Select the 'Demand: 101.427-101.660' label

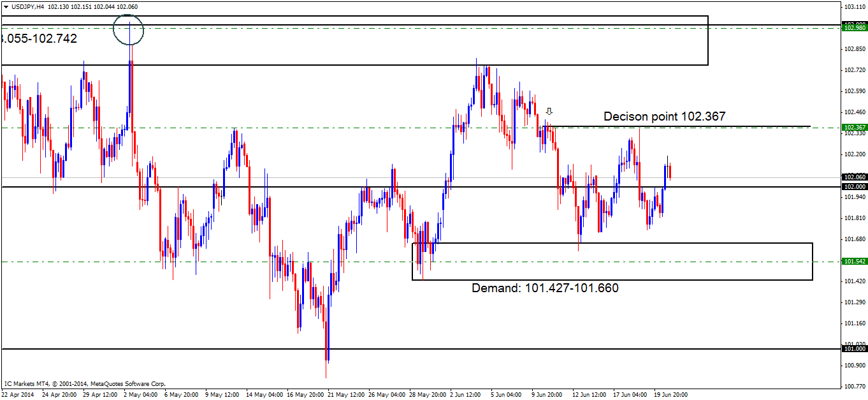click(x=545, y=288)
